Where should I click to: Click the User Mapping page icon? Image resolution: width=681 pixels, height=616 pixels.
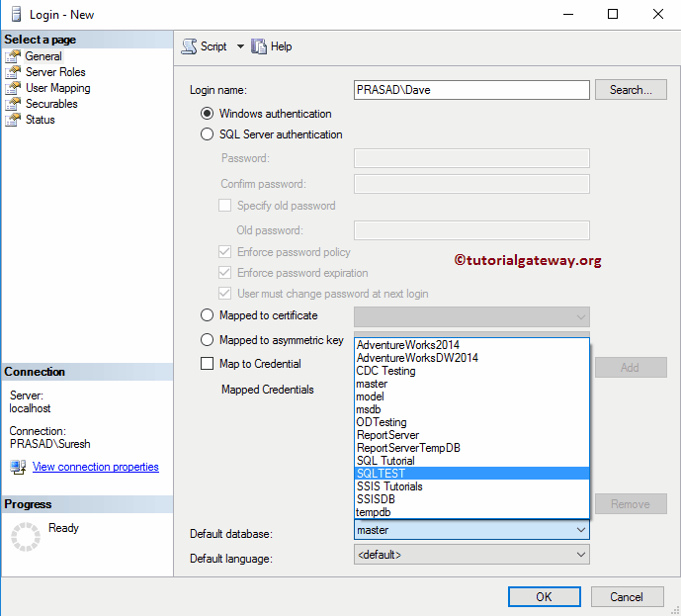13,88
